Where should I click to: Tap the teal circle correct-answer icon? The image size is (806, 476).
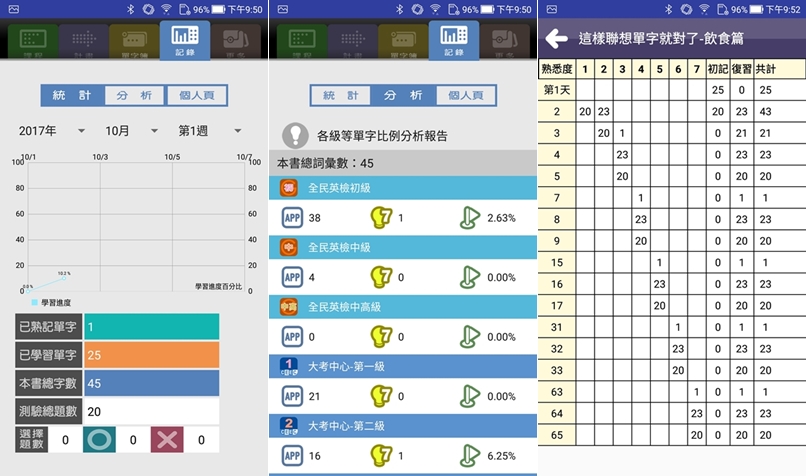pyautogui.click(x=99, y=440)
